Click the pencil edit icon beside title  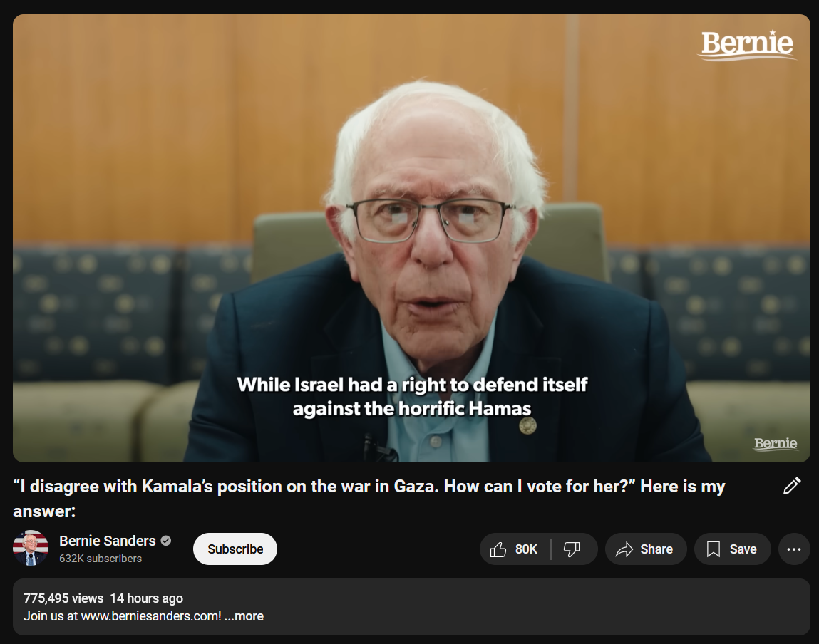tap(792, 486)
